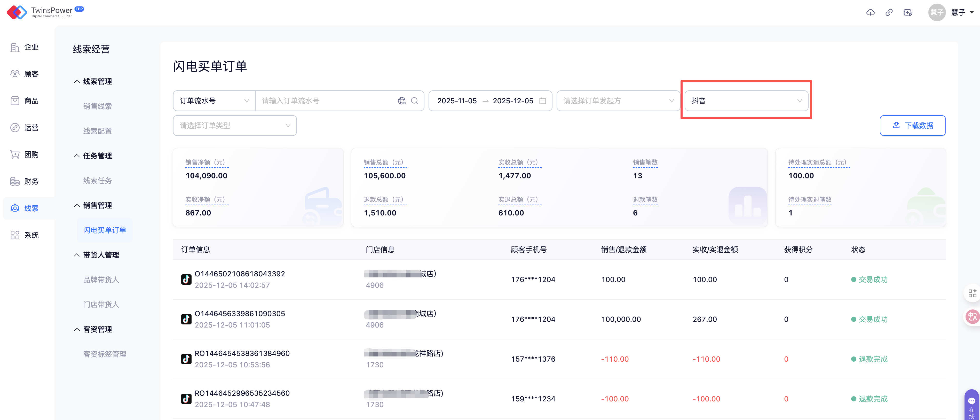Viewport: 980px width, 420px height.
Task: Collapse the 带货人管理 menu group
Action: coord(97,255)
